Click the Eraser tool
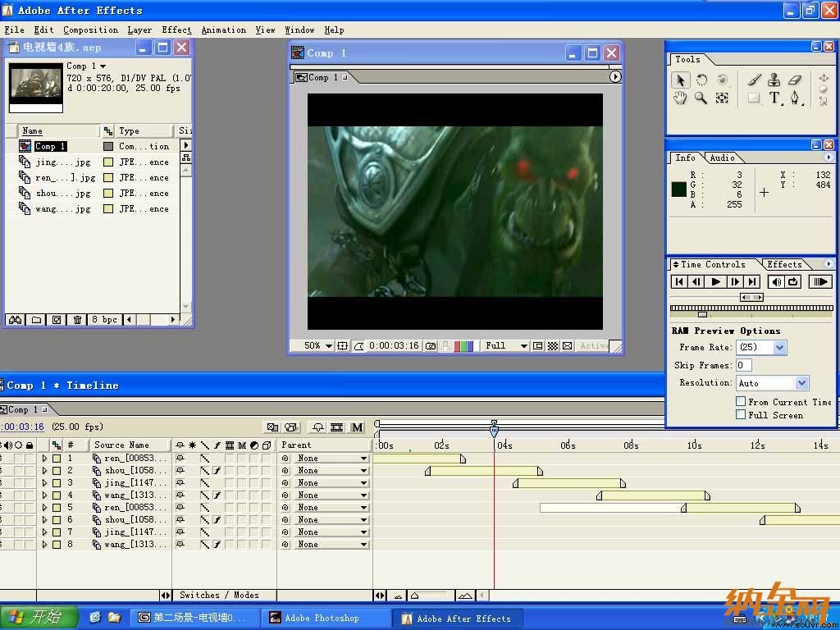The image size is (840, 630). [x=795, y=80]
